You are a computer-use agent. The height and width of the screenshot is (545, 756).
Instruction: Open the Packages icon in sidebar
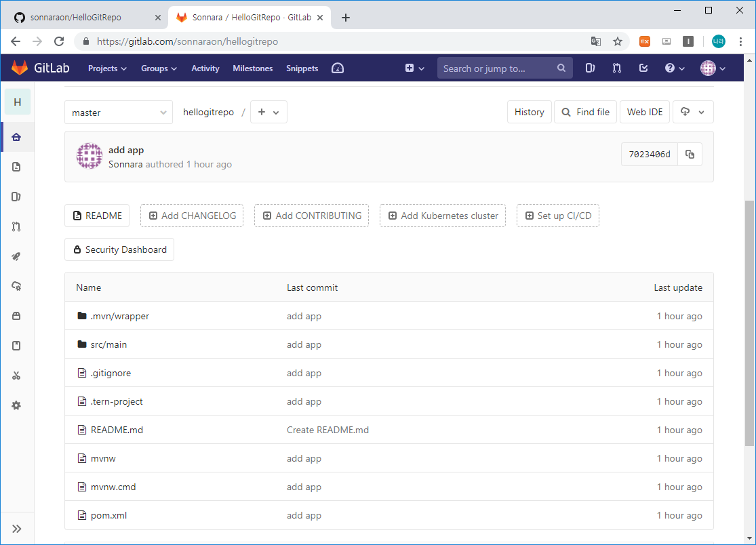tap(16, 316)
